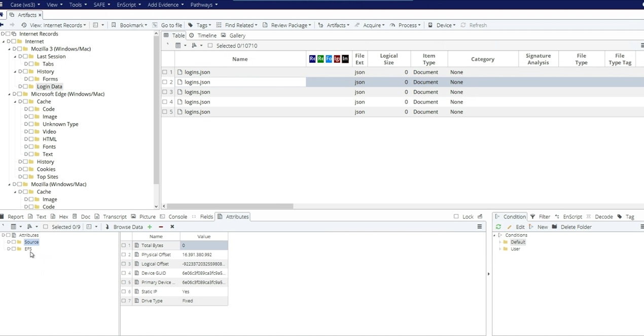Click the red minus icon beside Browse Data
The width and height of the screenshot is (644, 336).
[161, 227]
